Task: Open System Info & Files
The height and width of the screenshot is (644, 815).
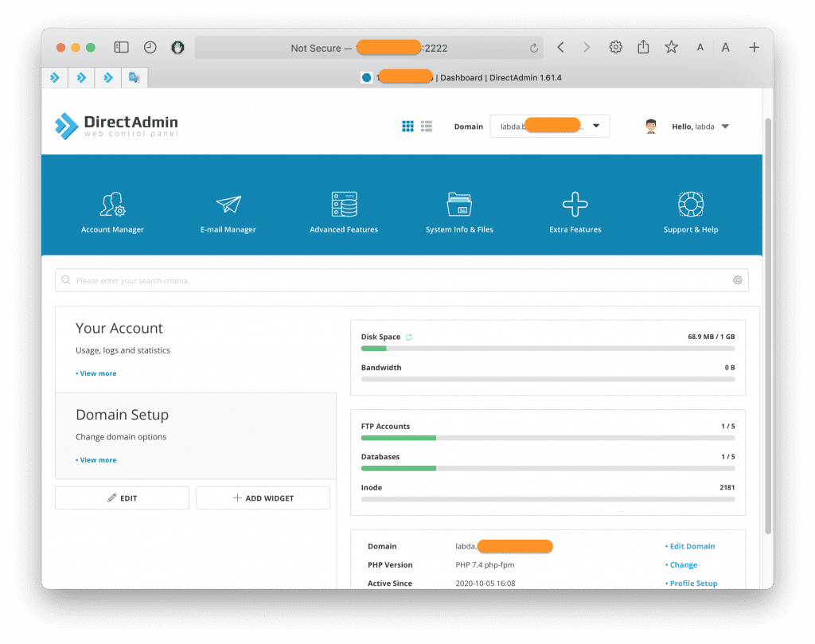Action: click(459, 210)
